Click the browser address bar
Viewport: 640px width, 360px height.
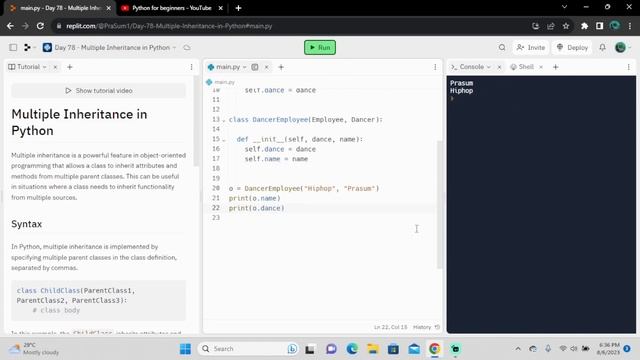286,26
